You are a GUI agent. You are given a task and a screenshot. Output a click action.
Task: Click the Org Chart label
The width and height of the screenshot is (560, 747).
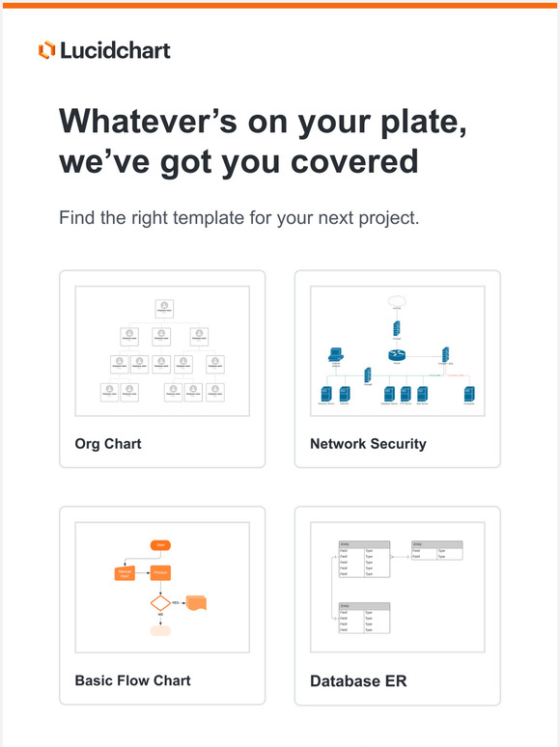[108, 444]
